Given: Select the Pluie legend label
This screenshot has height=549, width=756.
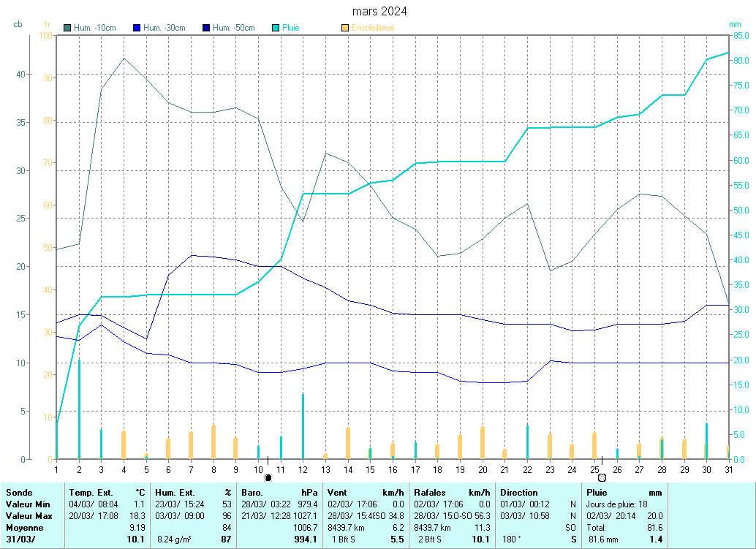Looking at the screenshot, I should click(291, 28).
